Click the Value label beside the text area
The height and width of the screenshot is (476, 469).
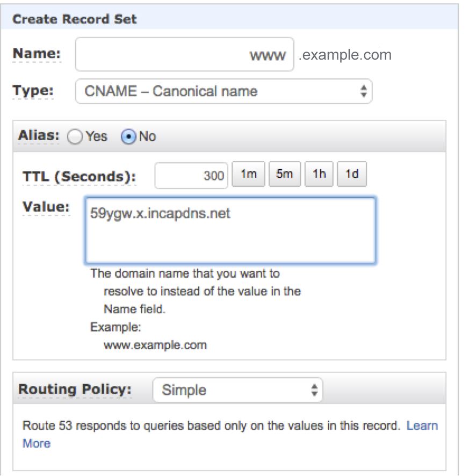pos(46,207)
